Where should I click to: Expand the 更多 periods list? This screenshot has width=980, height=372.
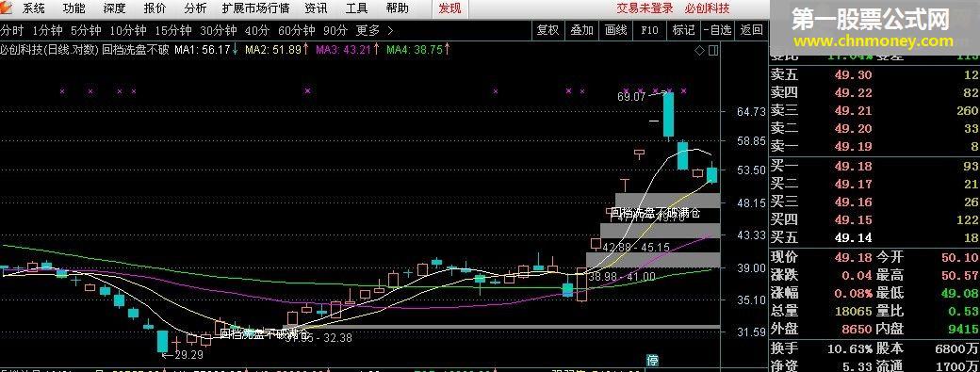374,30
